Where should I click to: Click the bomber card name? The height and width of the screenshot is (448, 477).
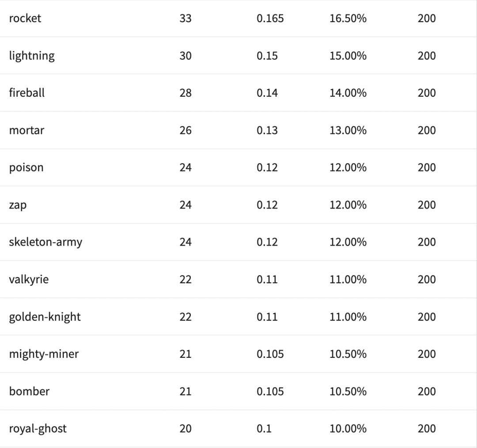[x=29, y=391]
